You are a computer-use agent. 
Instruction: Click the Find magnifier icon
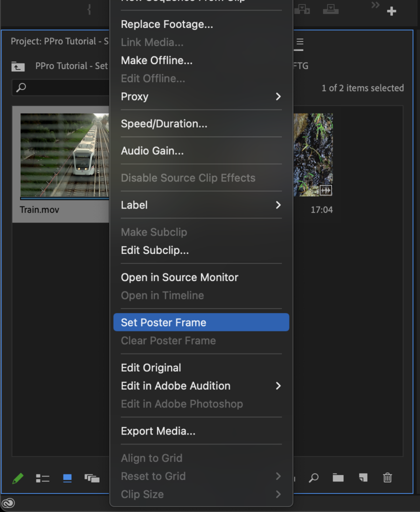313,478
